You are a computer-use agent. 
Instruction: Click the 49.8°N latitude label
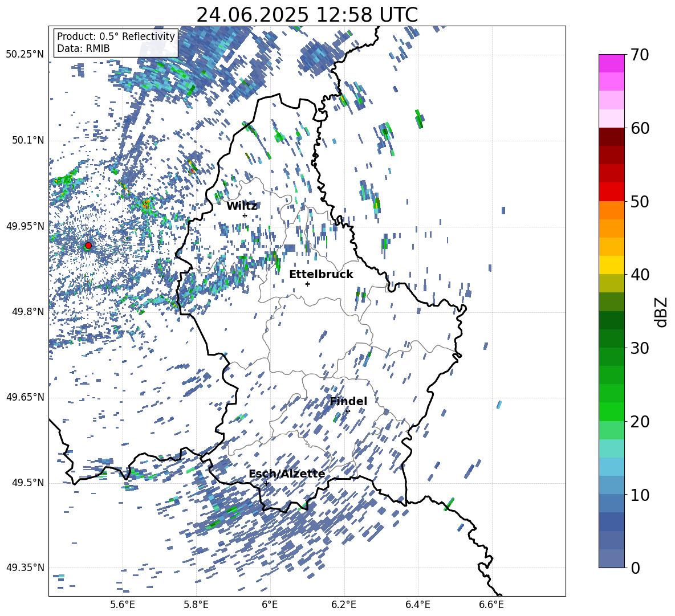pyautogui.click(x=28, y=312)
